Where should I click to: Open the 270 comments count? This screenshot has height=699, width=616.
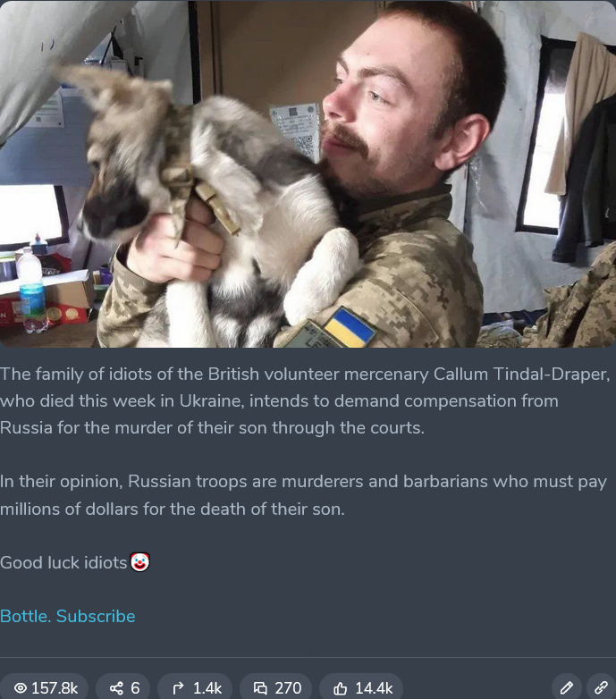click(288, 688)
